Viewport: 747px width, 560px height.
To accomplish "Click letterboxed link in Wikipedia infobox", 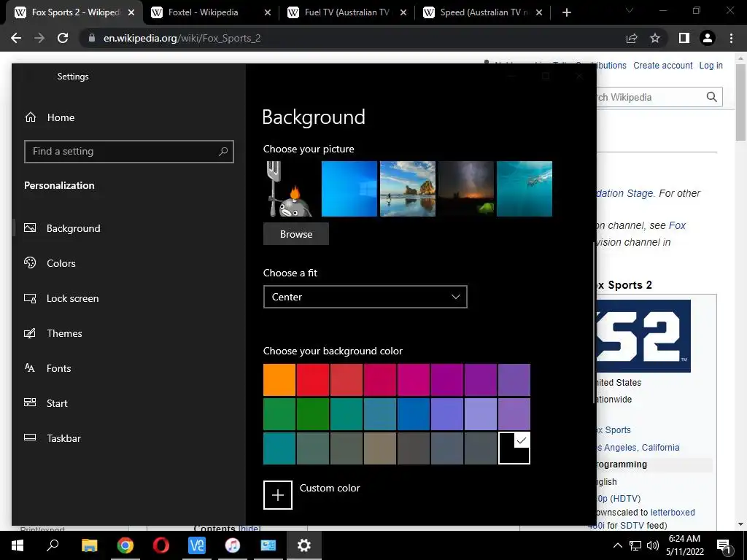I will [x=673, y=513].
